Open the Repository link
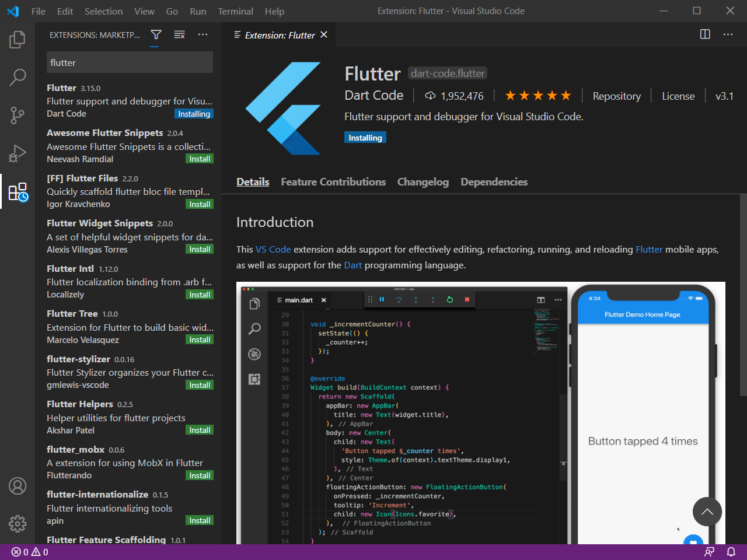 pyautogui.click(x=616, y=96)
